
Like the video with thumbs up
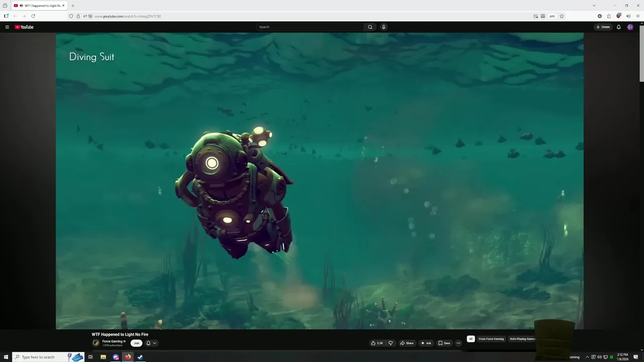(x=377, y=343)
